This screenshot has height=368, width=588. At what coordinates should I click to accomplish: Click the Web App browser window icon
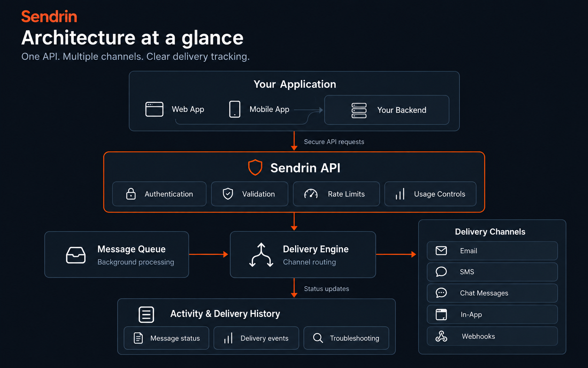point(154,109)
